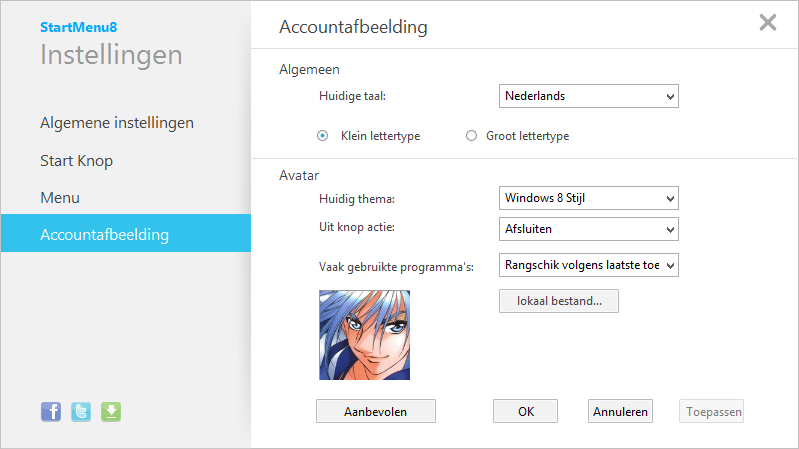Open the Uit knop actie dropdown

[588, 229]
